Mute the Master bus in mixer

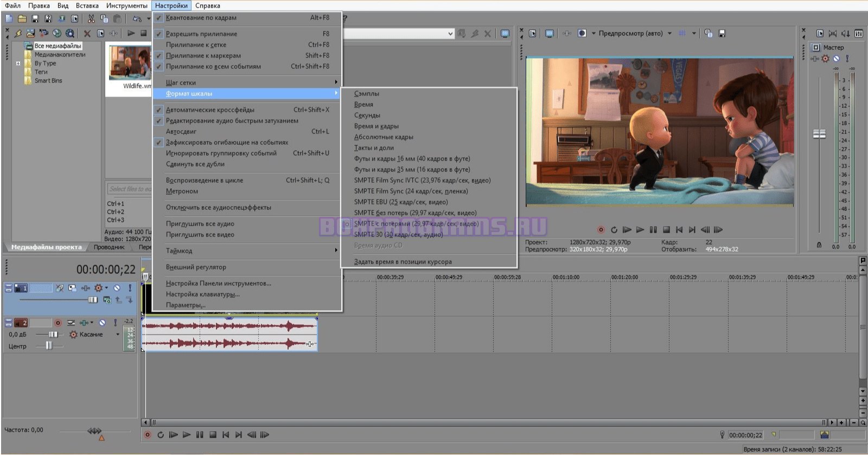coord(836,59)
